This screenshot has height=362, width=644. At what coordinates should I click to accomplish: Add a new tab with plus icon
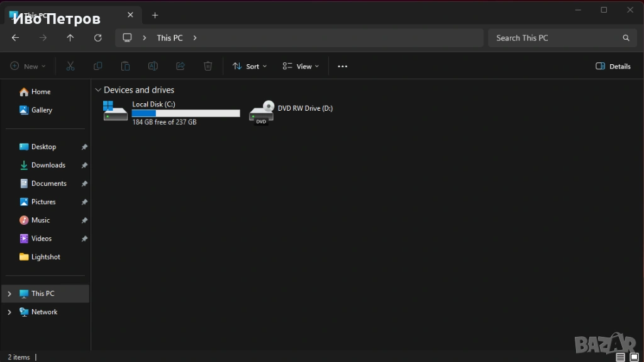tap(155, 15)
